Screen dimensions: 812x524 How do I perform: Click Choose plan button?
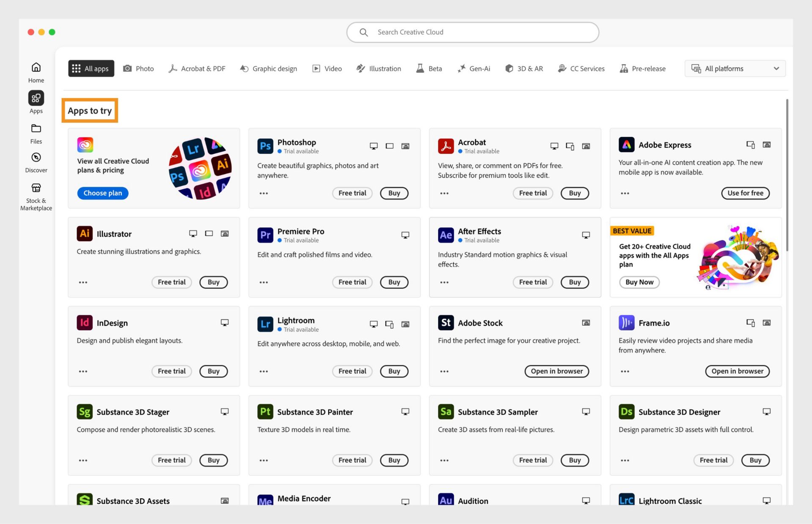point(102,193)
